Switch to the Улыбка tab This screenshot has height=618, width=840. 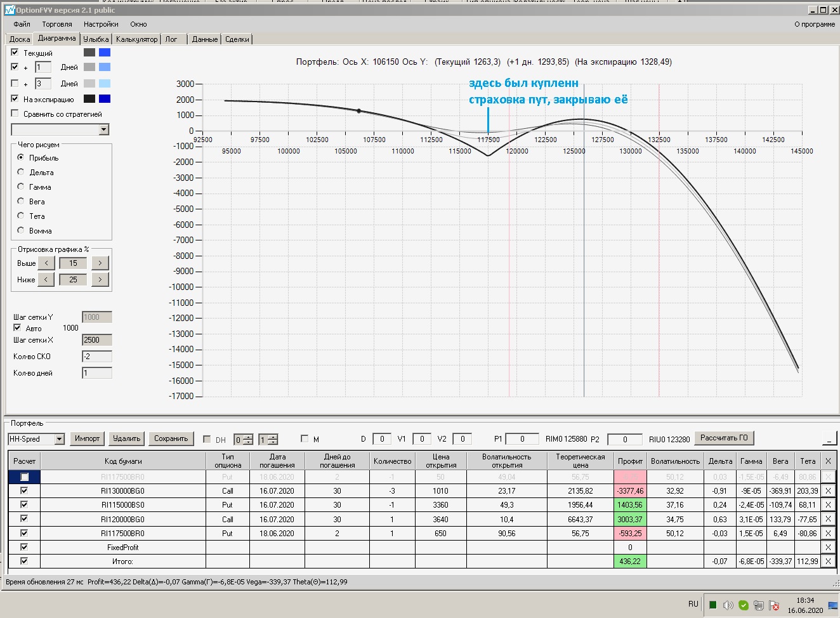[96, 39]
